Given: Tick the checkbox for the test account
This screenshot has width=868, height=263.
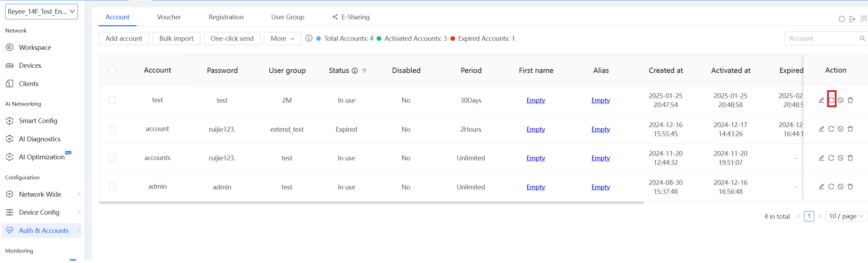Looking at the screenshot, I should (x=112, y=100).
